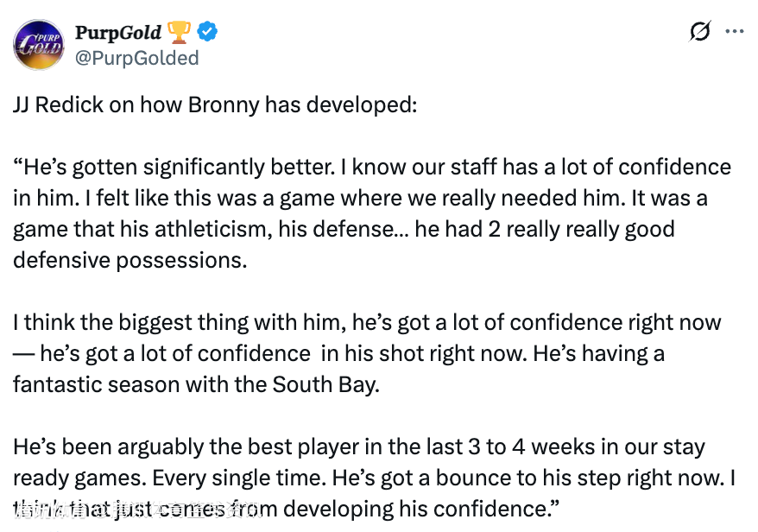Click the gold trophy emoji beside PurpGold
The image size is (758, 532).
click(179, 33)
